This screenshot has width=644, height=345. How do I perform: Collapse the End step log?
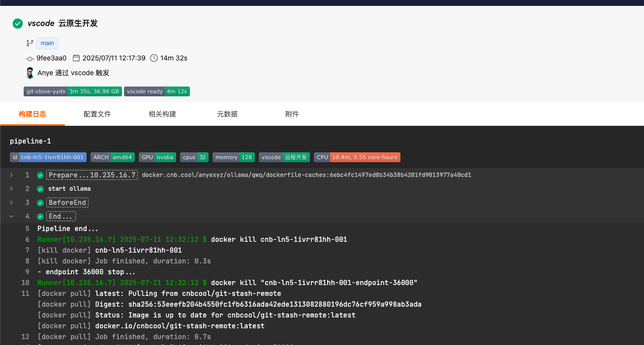(11, 216)
